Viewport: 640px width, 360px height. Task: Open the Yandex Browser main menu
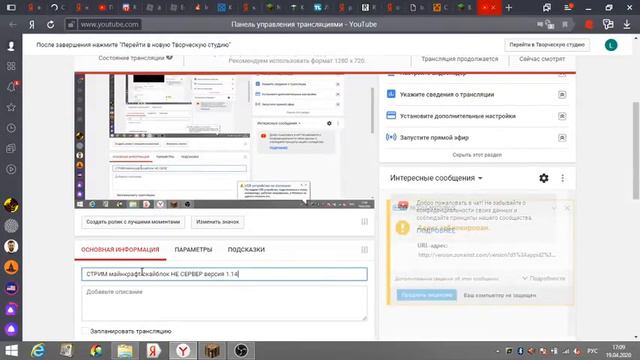coord(568,8)
